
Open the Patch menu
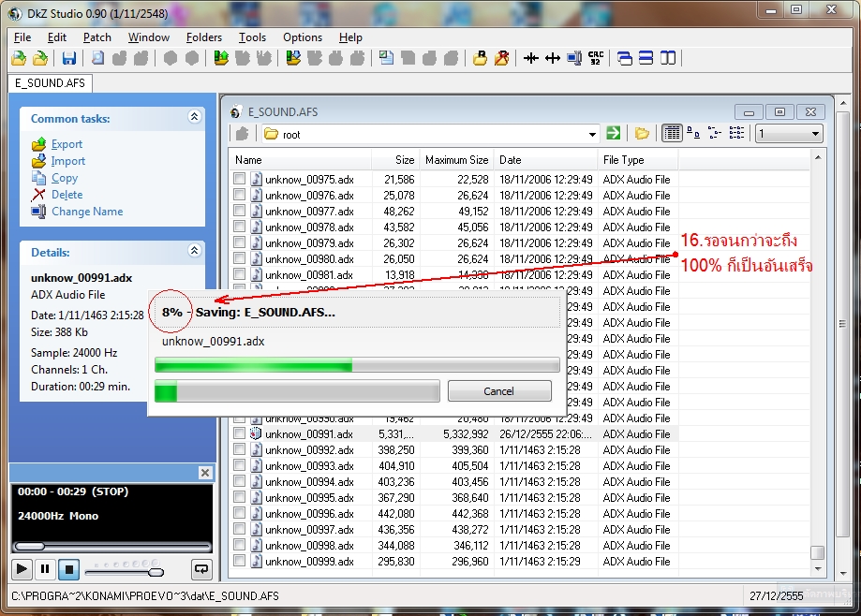click(x=97, y=37)
